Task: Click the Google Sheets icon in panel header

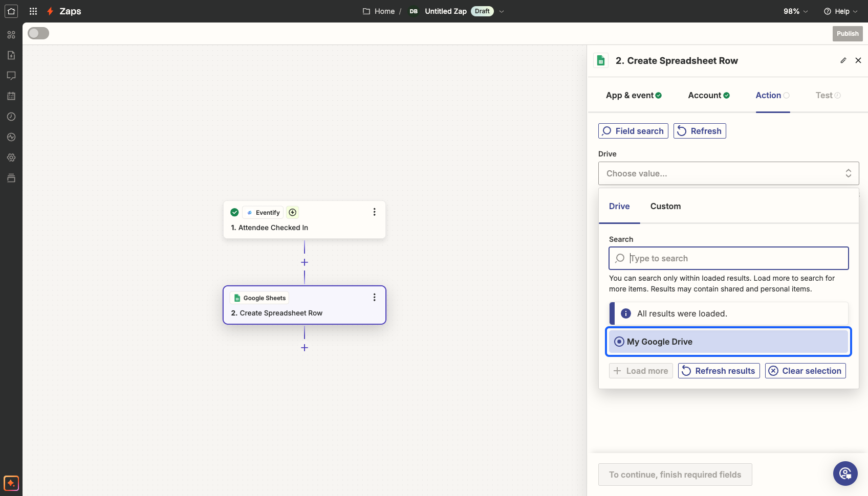Action: (x=601, y=60)
